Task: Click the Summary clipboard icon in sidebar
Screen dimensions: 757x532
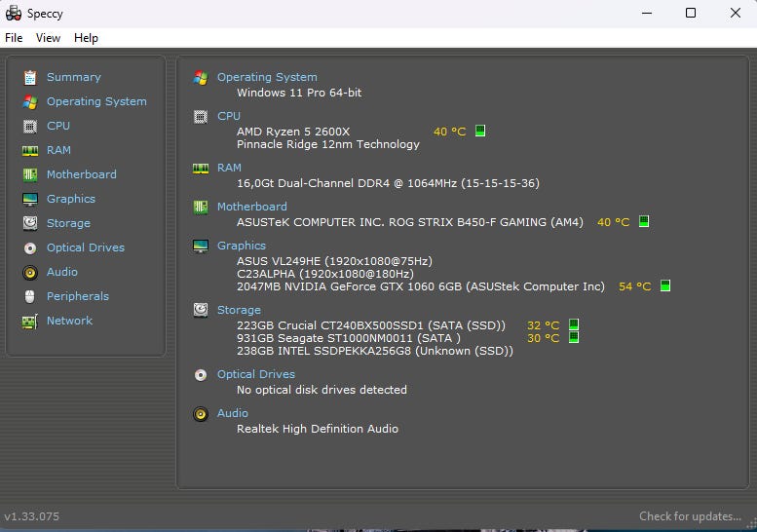Action: (30, 77)
